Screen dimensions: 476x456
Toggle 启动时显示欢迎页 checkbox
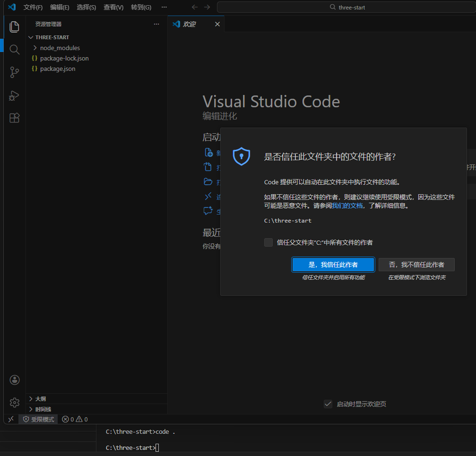328,404
